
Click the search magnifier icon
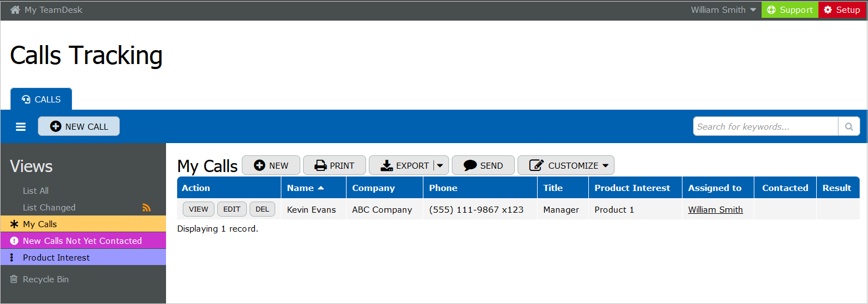click(x=849, y=126)
